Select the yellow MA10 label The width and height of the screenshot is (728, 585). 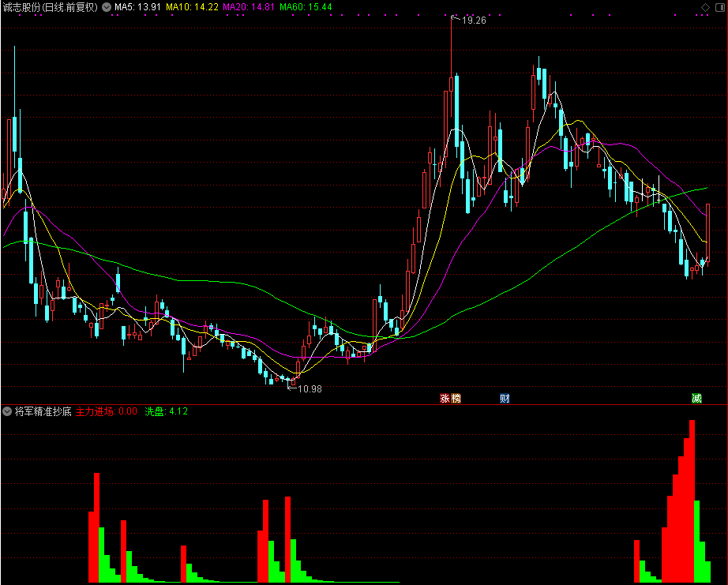pyautogui.click(x=192, y=7)
